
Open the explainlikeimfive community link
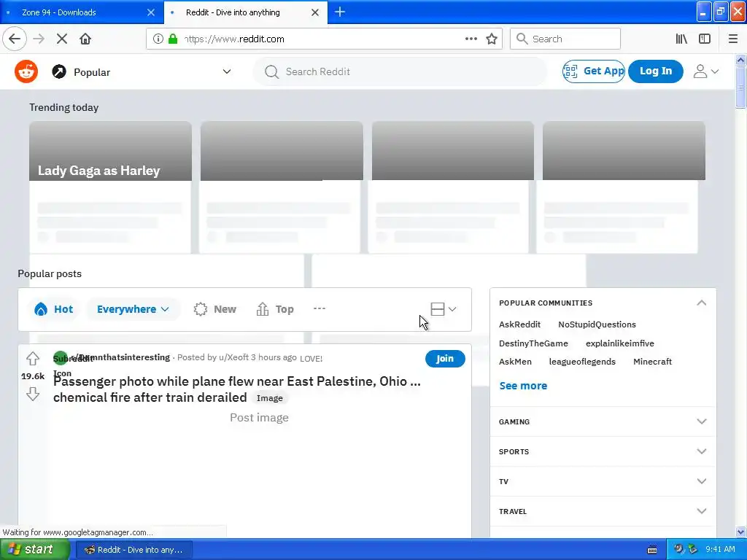point(620,343)
